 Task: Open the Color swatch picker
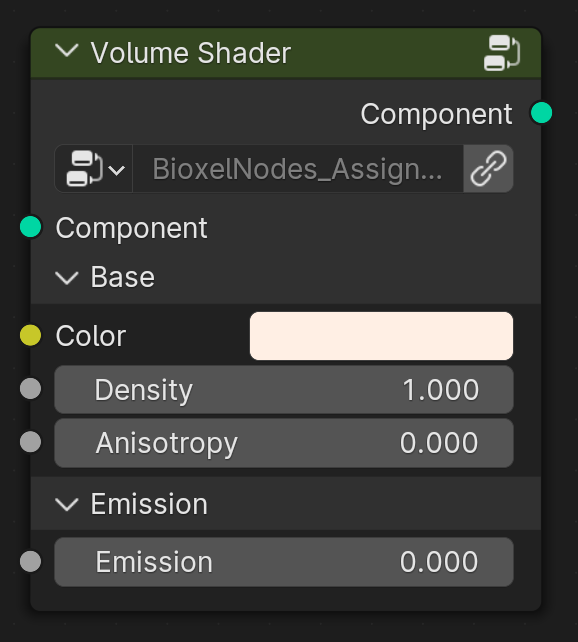click(x=381, y=336)
